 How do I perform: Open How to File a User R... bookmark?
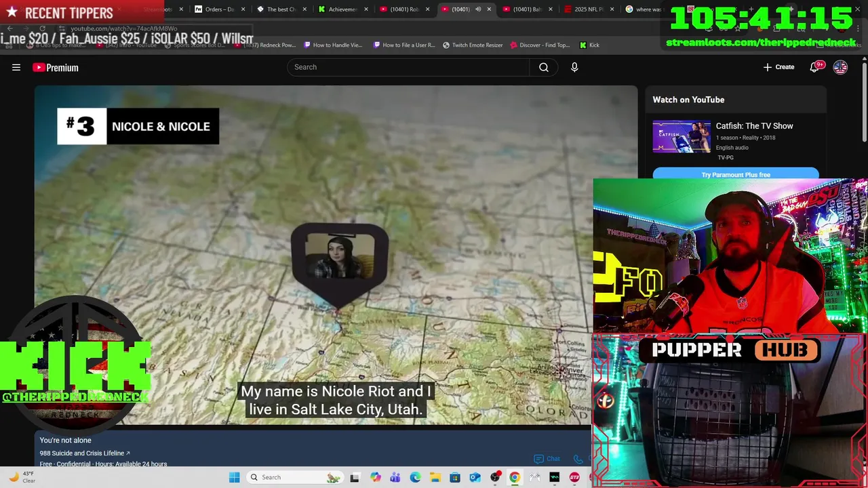tap(404, 45)
